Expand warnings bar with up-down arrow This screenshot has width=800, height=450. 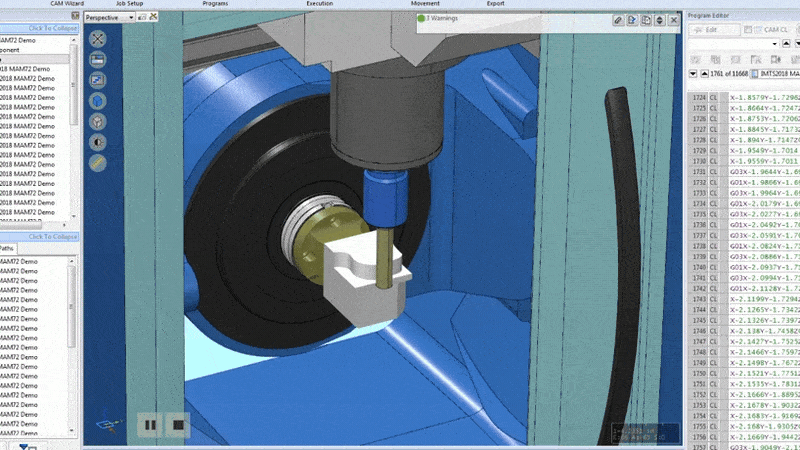660,19
